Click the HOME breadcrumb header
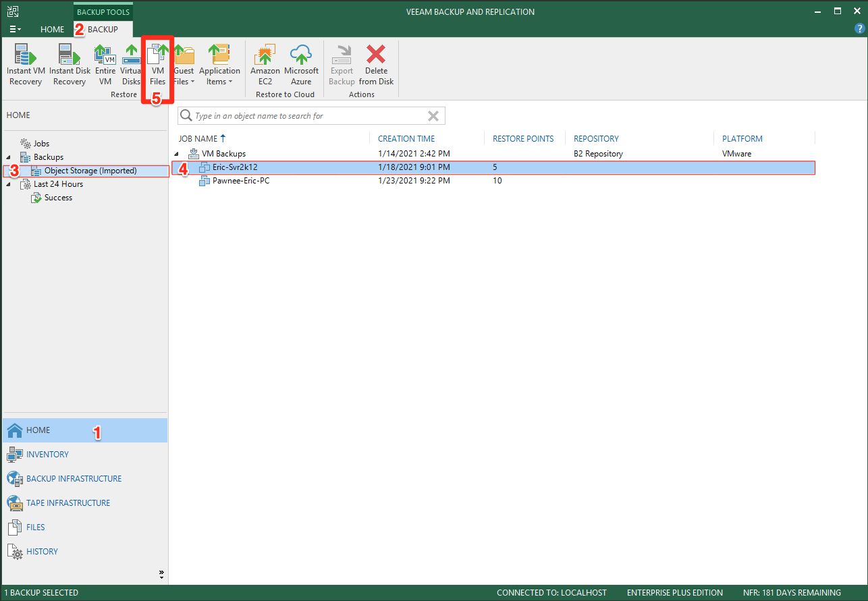This screenshot has width=868, height=601. 18,115
